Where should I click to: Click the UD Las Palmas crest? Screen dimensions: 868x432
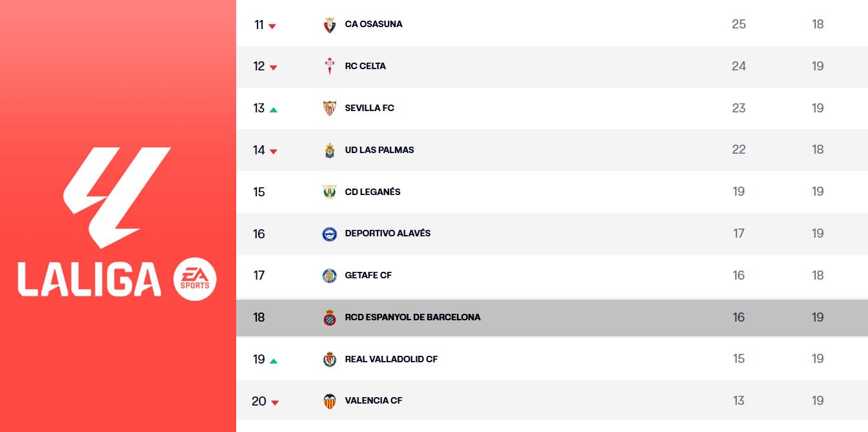(330, 150)
